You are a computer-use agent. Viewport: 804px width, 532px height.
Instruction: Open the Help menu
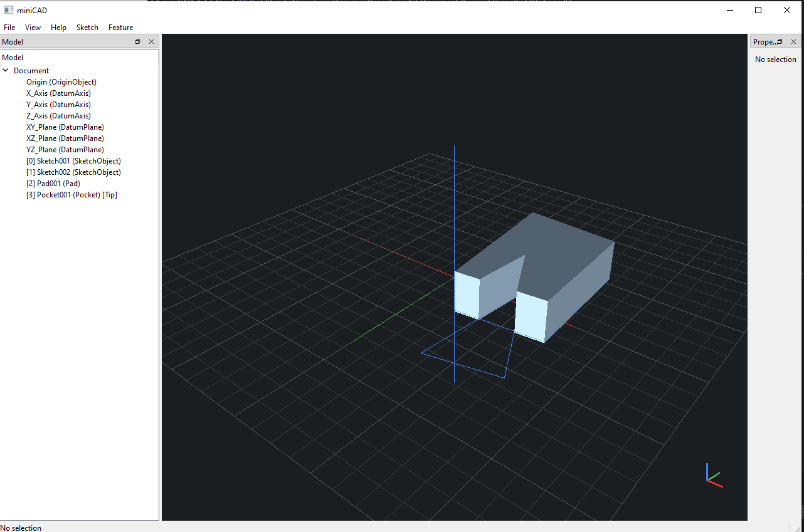pyautogui.click(x=58, y=28)
